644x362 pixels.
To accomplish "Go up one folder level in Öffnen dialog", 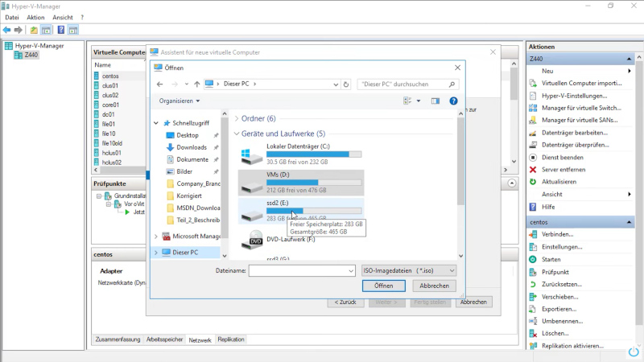I will pos(196,84).
